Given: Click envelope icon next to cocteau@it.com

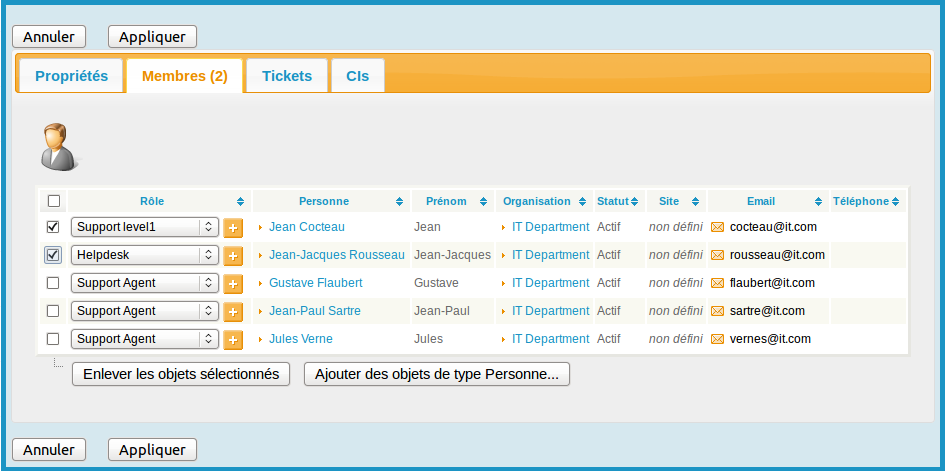Looking at the screenshot, I should 717,227.
